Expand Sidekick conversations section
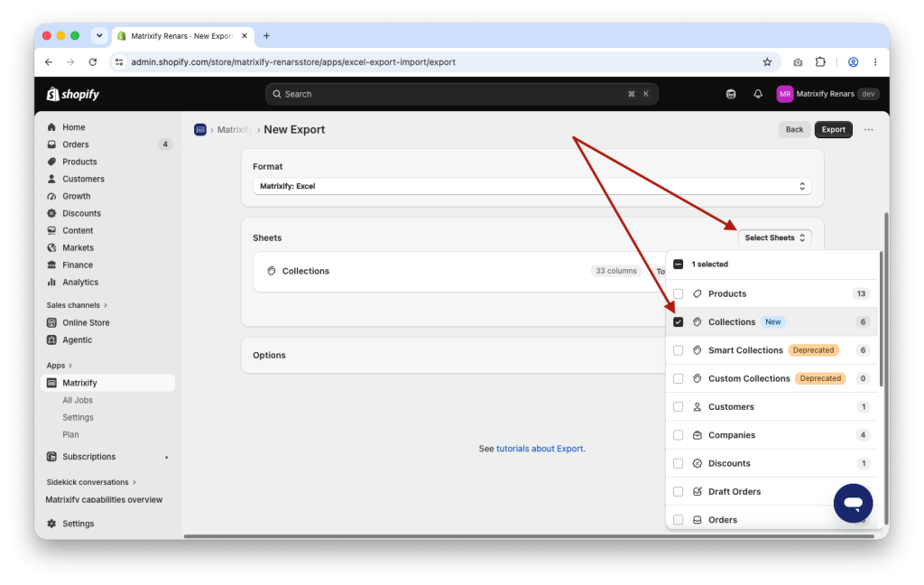924x585 pixels. coord(91,482)
